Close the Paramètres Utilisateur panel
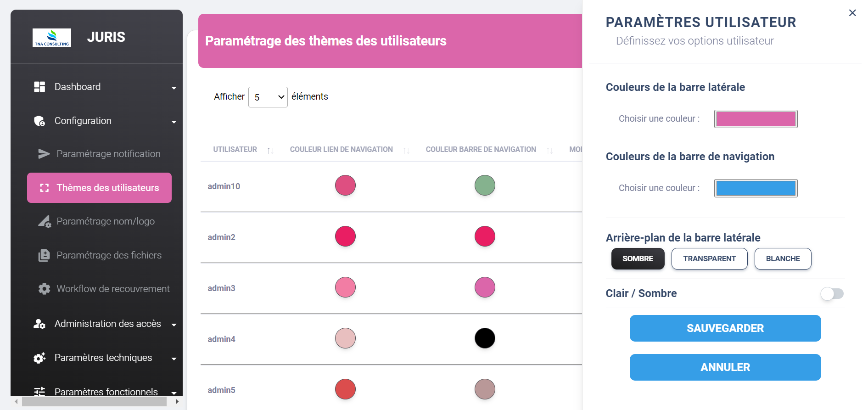This screenshot has width=868, height=410. (x=852, y=13)
